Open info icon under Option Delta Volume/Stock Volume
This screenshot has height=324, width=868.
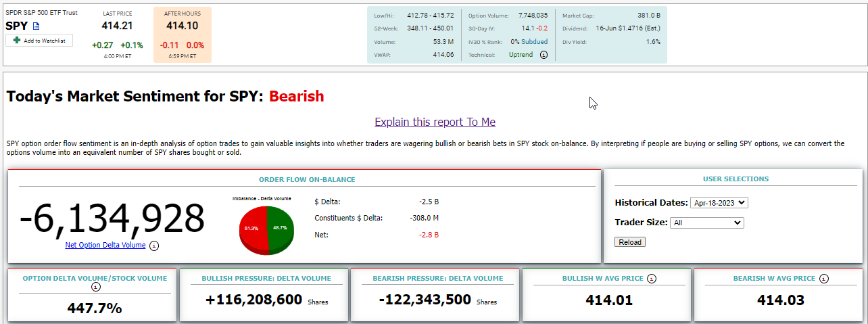[x=95, y=287]
